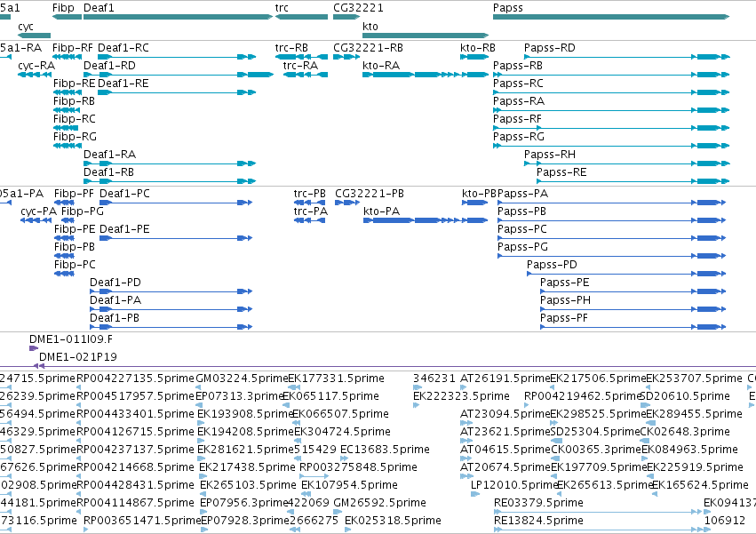The image size is (756, 534).
Task: Click the trc-RA transcript label
Action: (300, 66)
